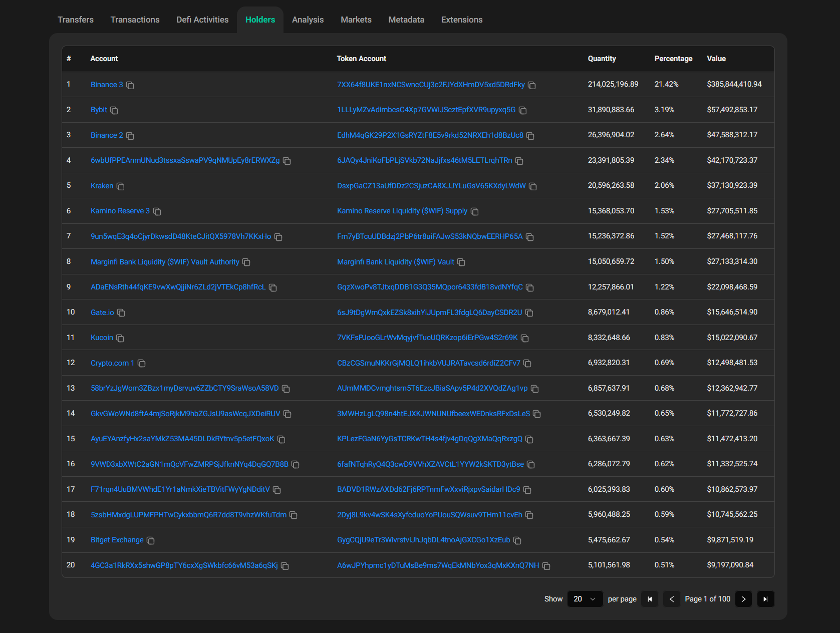The image size is (840, 633).
Task: Copy account F71rqn4UuBMVWhdE1Yr1 address
Action: 277,490
